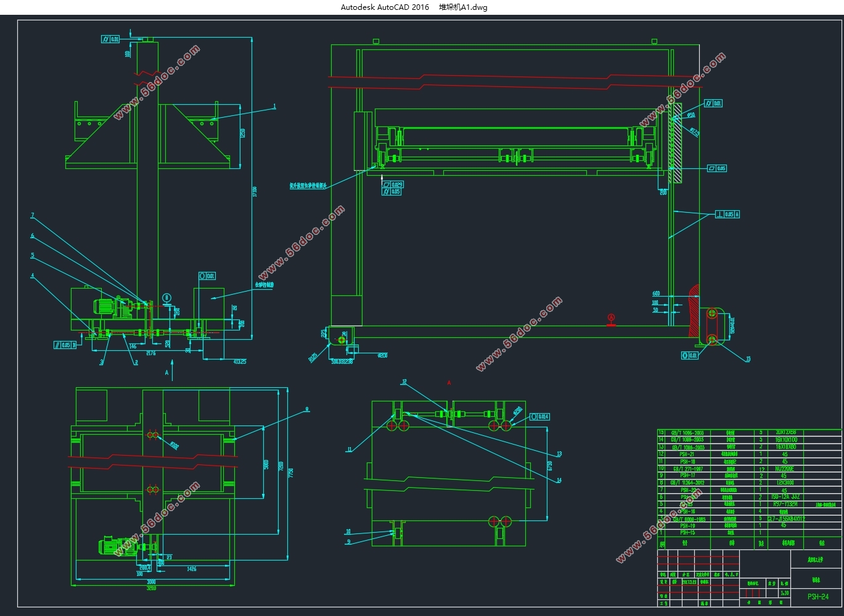The image size is (844, 616).
Task: Select the 7200 dimension in top view
Action: (x=281, y=466)
